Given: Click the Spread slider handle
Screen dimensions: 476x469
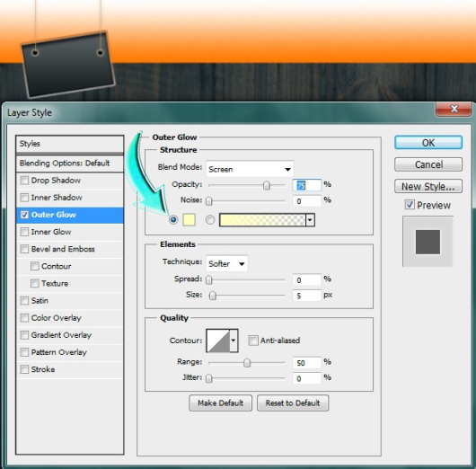Looking at the screenshot, I should click(209, 279).
